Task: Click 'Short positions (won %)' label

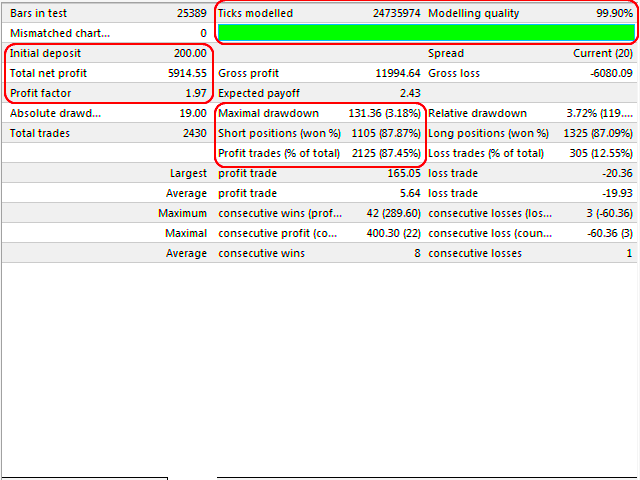Action: pos(279,133)
